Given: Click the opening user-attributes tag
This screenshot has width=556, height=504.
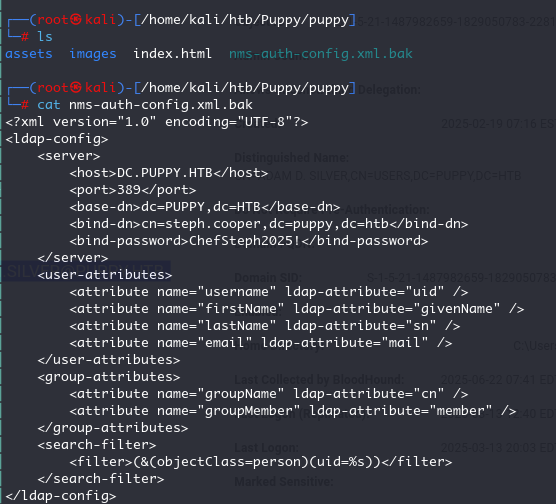Looking at the screenshot, I should [105, 275].
